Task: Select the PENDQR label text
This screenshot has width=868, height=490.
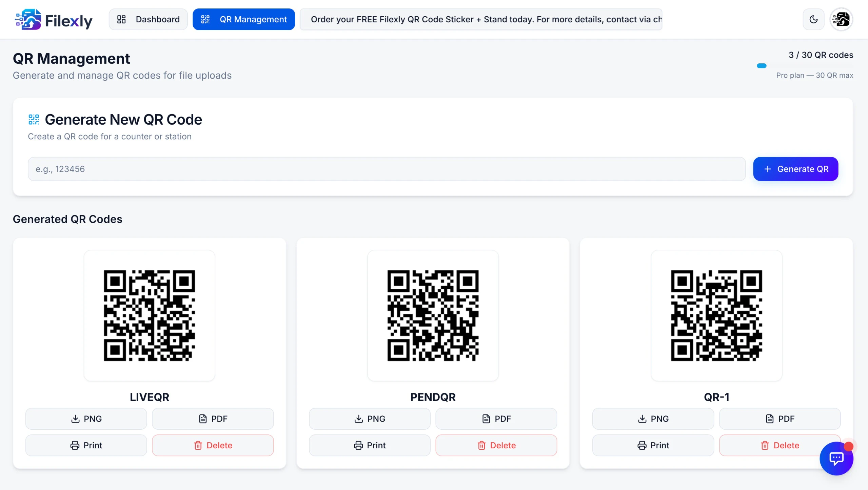Action: [x=433, y=397]
